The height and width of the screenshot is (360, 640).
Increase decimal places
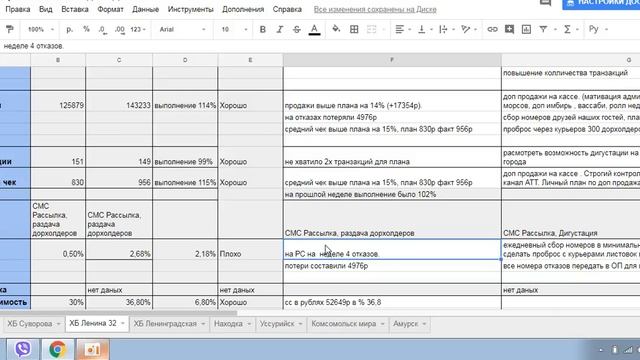(120, 29)
